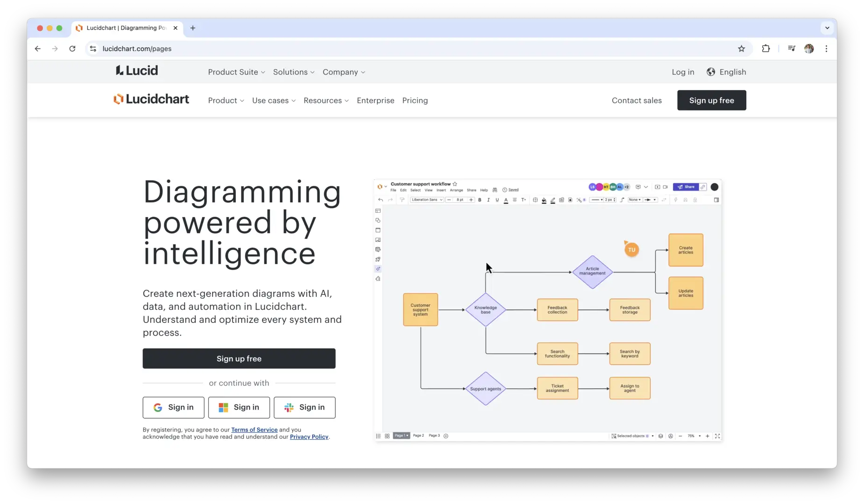This screenshot has height=504, width=864.
Task: Open the Chrome profile avatar
Action: coord(809,49)
